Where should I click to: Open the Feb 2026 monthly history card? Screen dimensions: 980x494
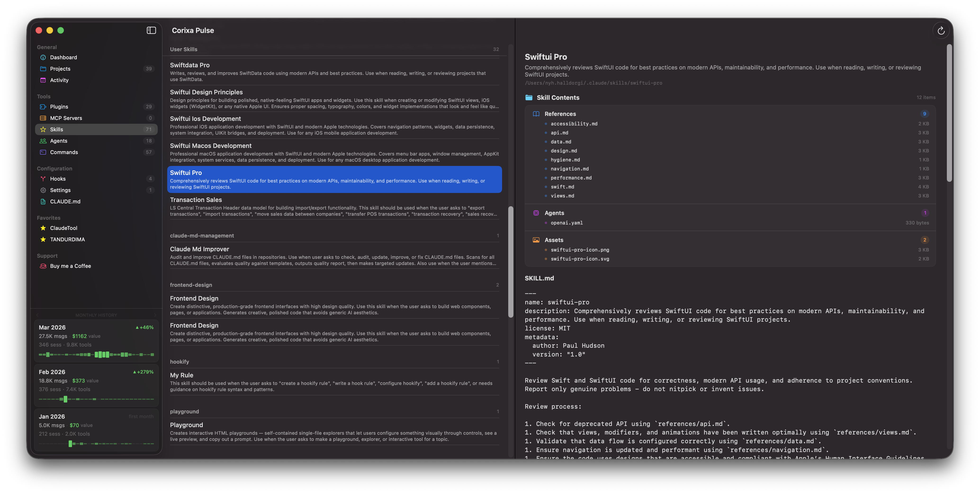(x=96, y=385)
